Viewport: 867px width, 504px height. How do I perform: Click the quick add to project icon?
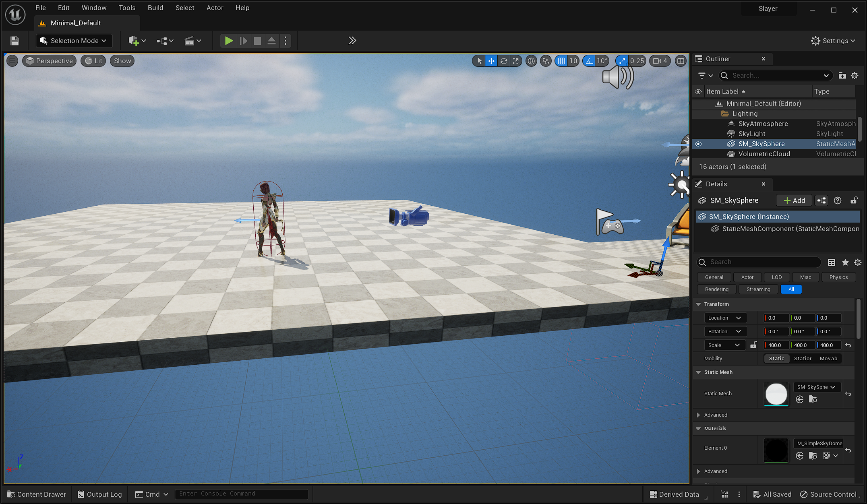[x=137, y=41]
